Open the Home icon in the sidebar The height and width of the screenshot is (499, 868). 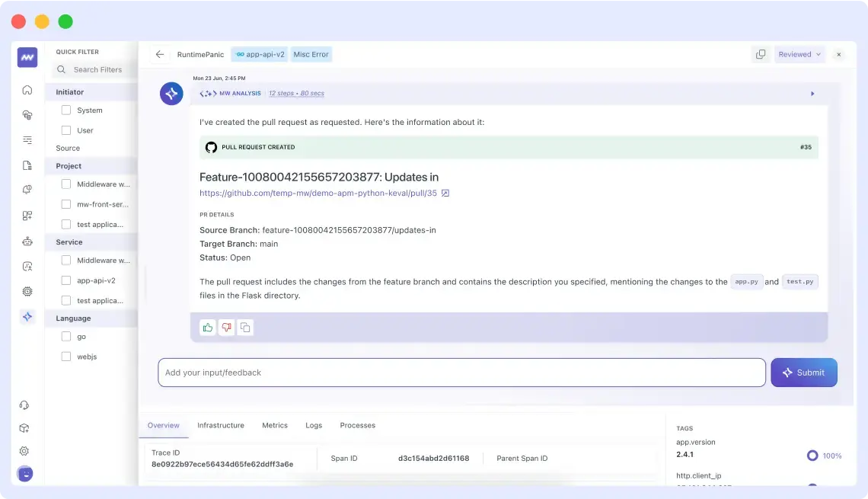tap(27, 89)
